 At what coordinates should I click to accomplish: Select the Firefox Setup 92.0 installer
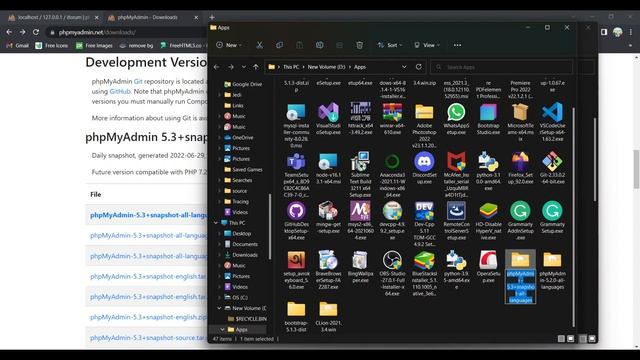[520, 168]
